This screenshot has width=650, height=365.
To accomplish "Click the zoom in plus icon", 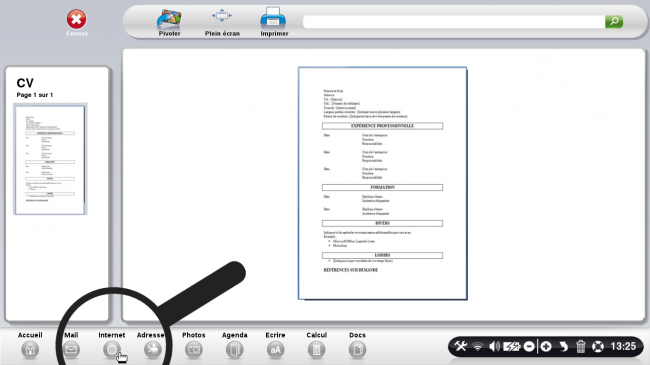I will click(x=546, y=346).
